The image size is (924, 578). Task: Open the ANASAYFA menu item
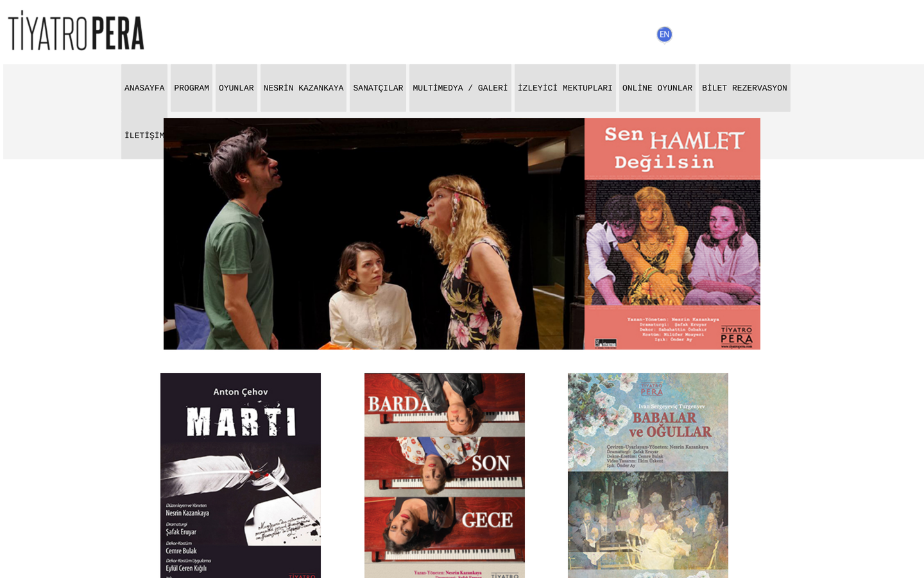(144, 88)
